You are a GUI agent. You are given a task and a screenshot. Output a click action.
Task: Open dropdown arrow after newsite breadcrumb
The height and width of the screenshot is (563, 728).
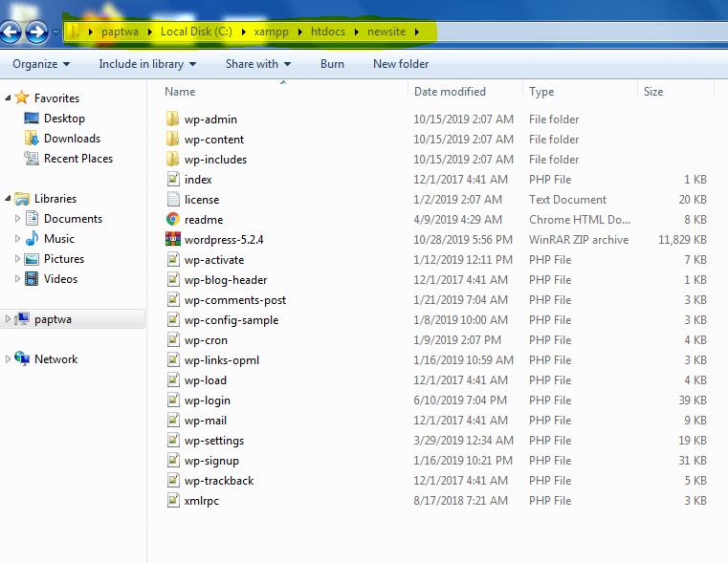click(417, 32)
